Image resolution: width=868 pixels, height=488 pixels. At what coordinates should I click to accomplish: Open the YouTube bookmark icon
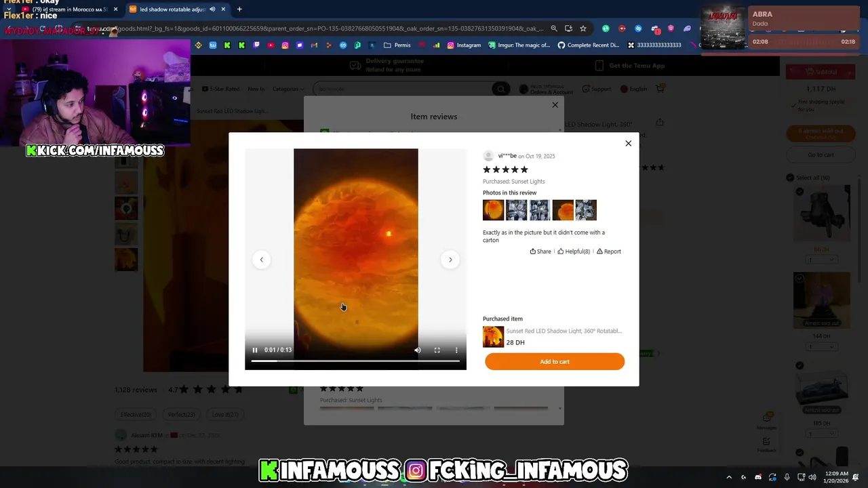(x=271, y=45)
